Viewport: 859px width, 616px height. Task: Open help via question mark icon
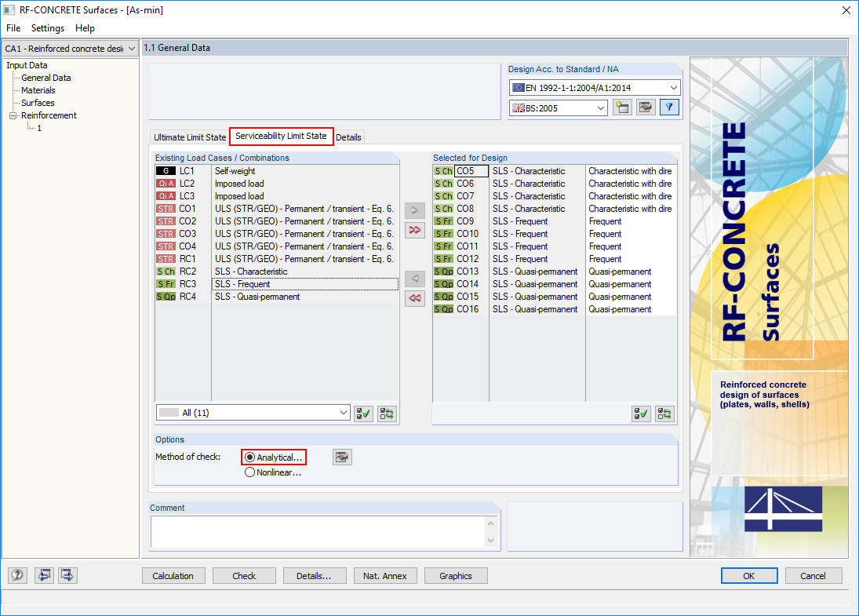coord(16,575)
